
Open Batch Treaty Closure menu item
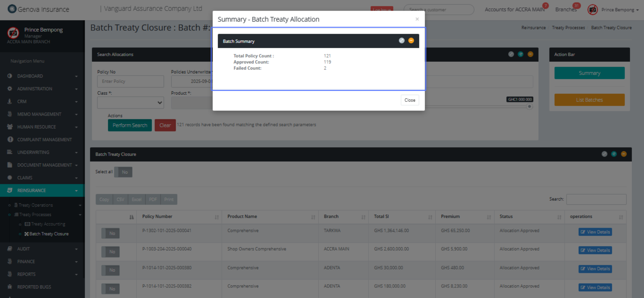(x=49, y=234)
